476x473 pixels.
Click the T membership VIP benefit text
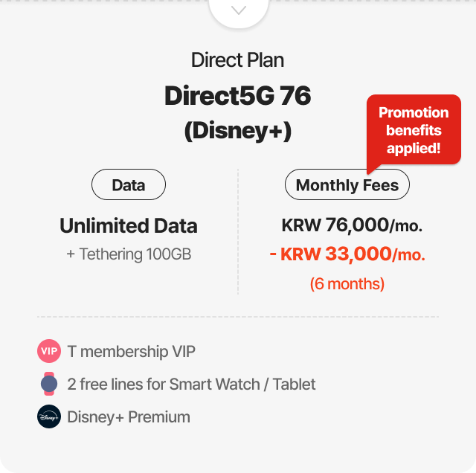click(132, 351)
